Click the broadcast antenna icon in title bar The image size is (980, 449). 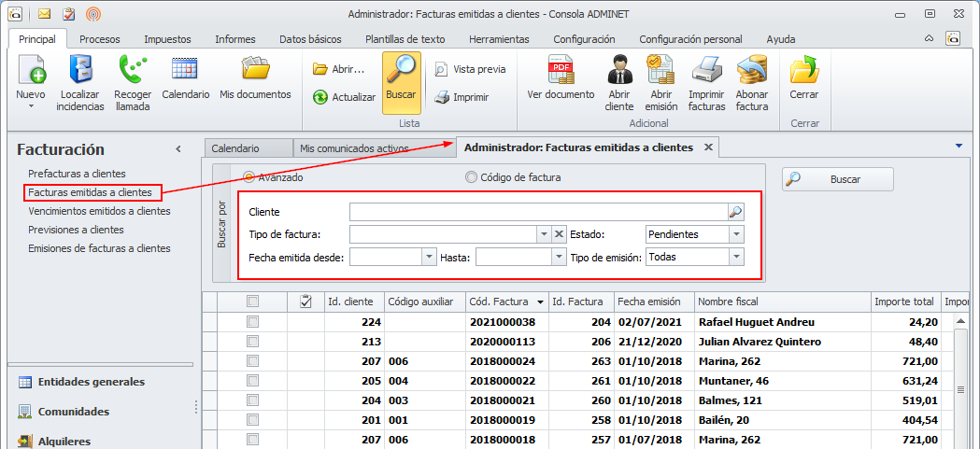click(93, 13)
